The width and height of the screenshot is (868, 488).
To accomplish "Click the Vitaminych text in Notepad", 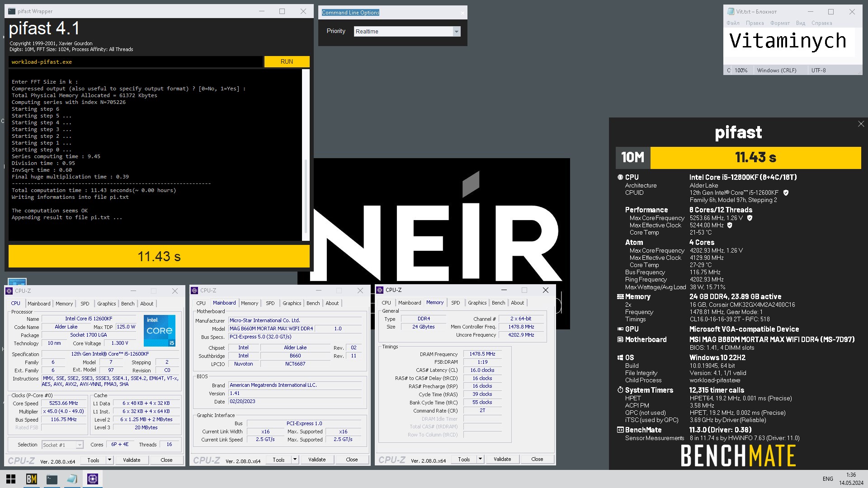I will (x=788, y=41).
